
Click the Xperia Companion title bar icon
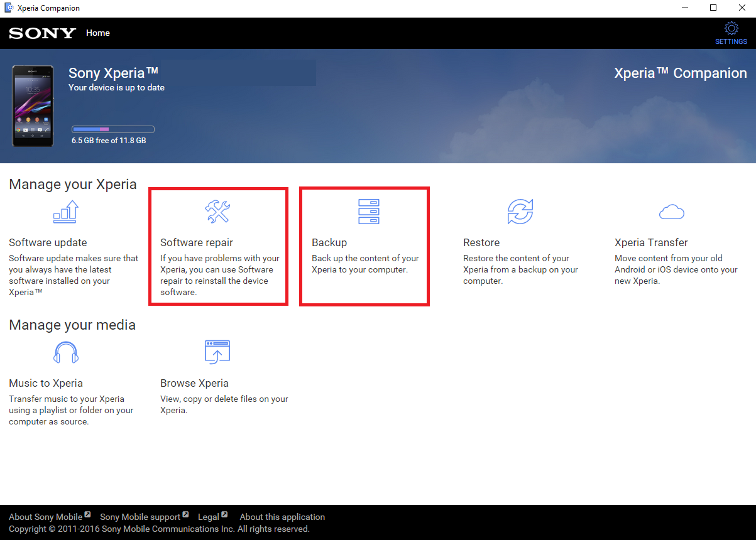[9, 8]
